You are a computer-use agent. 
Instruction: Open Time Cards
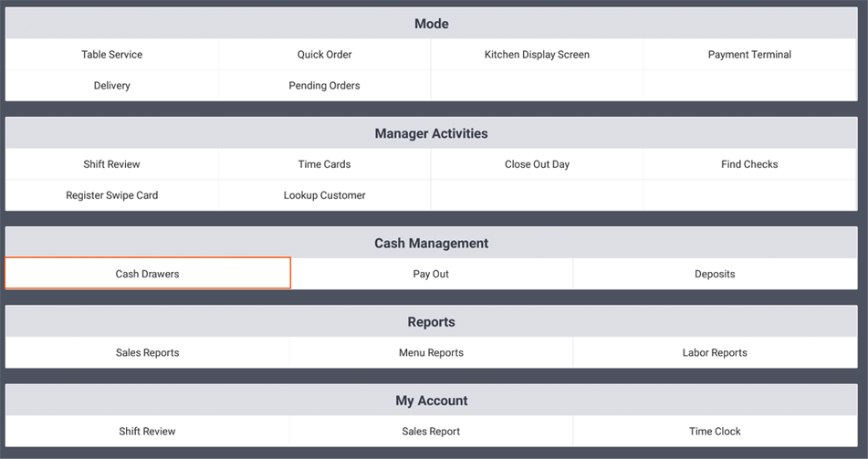point(324,164)
